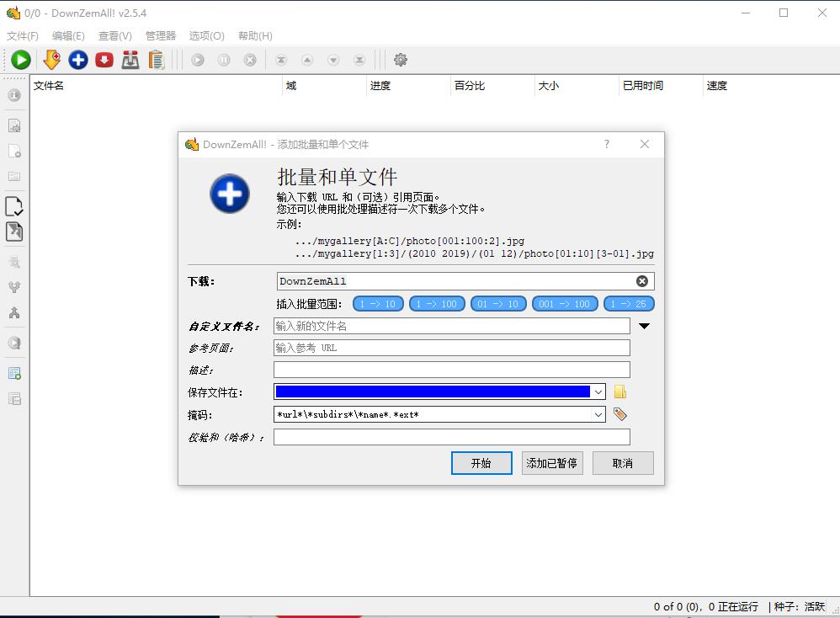Click the 参考页面 reference URL field
The width and height of the screenshot is (840, 618).
[x=452, y=348]
